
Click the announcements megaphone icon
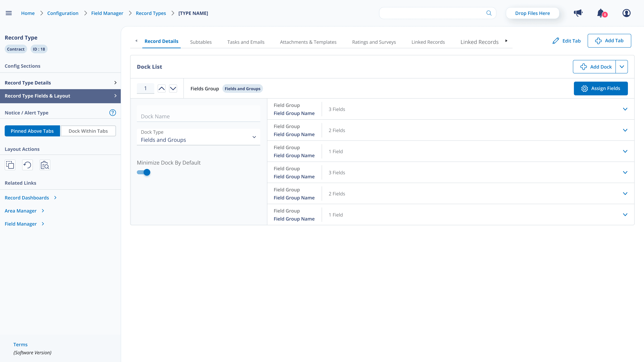pos(578,13)
